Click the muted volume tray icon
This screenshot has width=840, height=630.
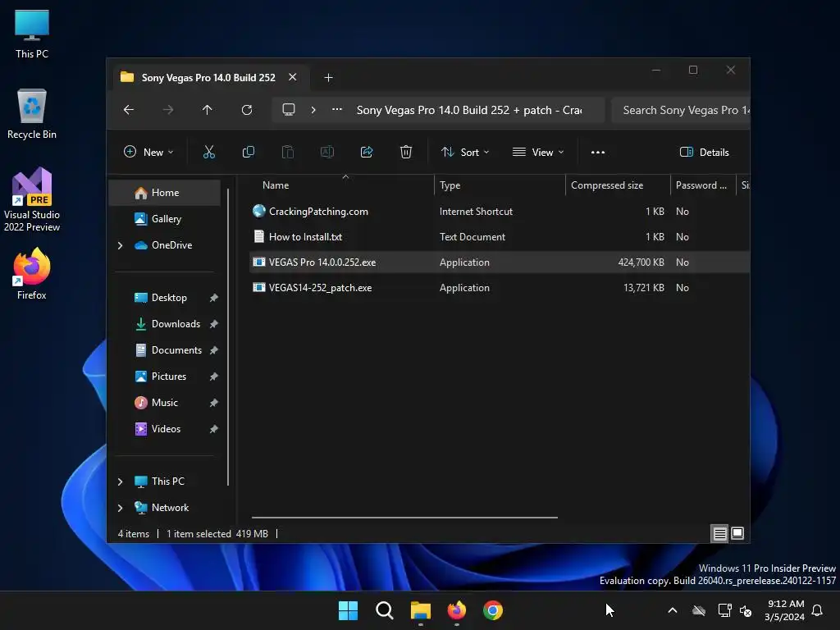(x=745, y=610)
